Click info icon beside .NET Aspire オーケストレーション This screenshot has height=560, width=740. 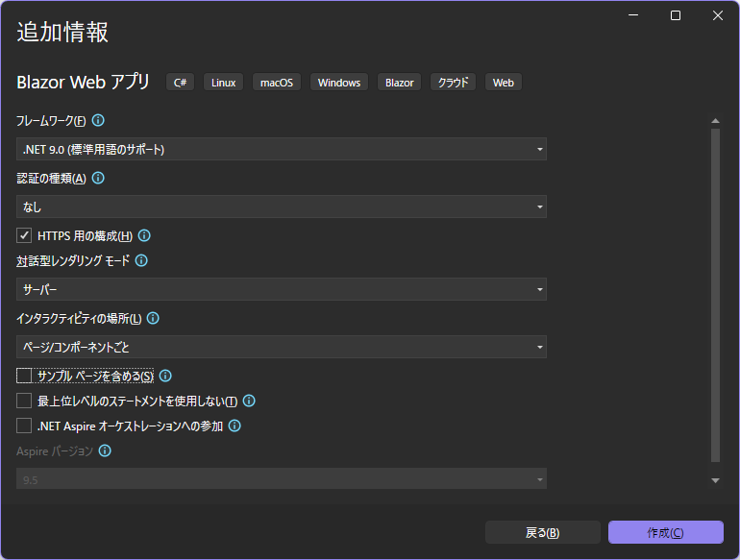tap(234, 426)
